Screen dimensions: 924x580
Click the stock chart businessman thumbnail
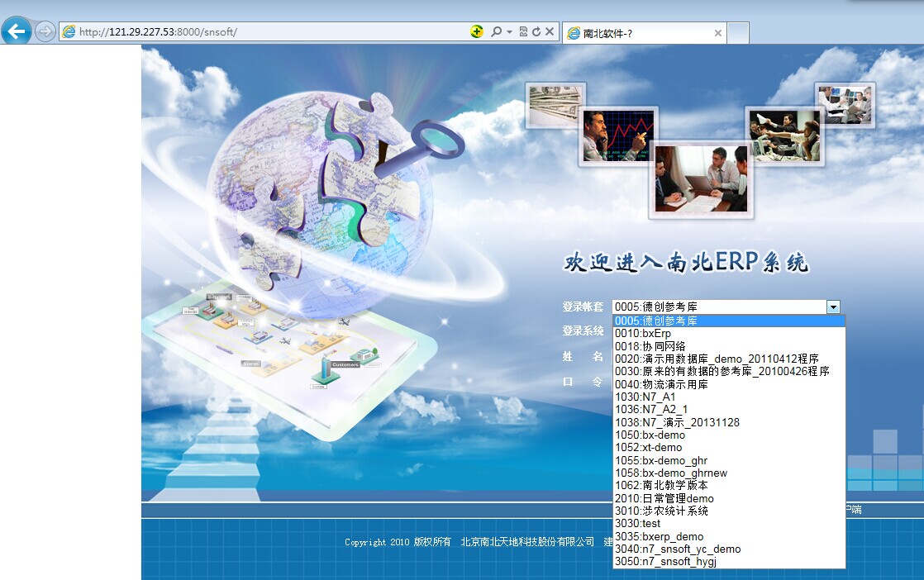[618, 136]
